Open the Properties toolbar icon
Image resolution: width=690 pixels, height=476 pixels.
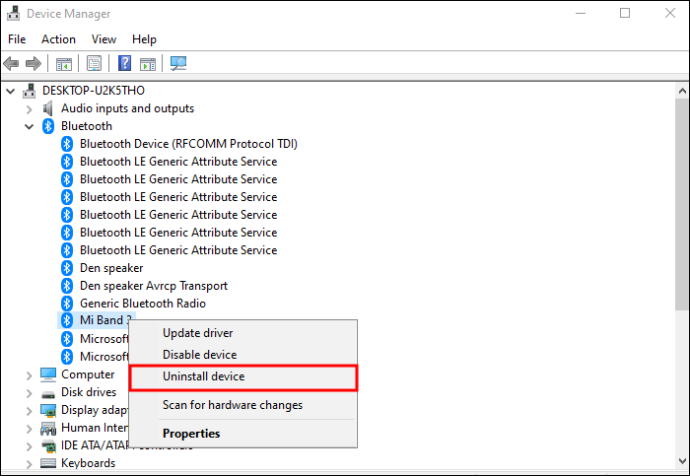[94, 64]
